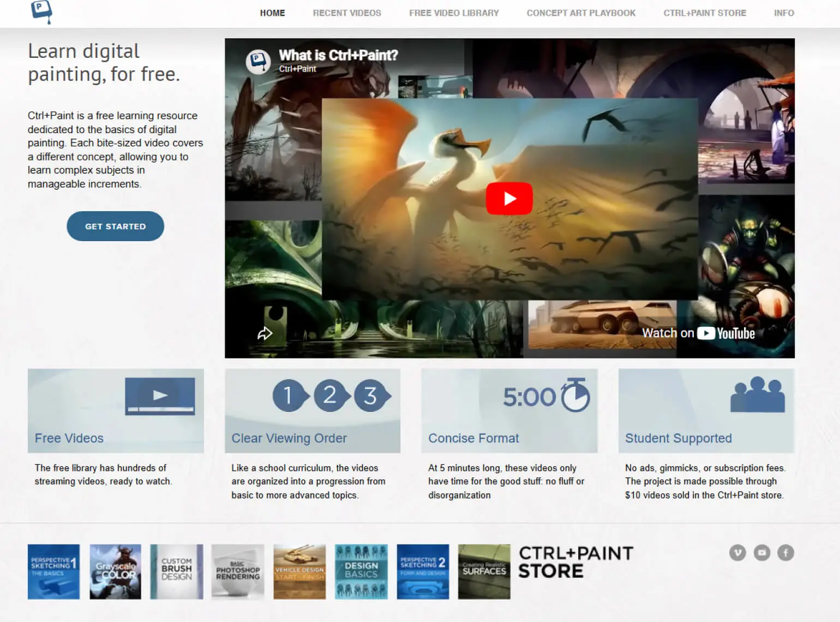Open the Vimeo social icon

(737, 553)
